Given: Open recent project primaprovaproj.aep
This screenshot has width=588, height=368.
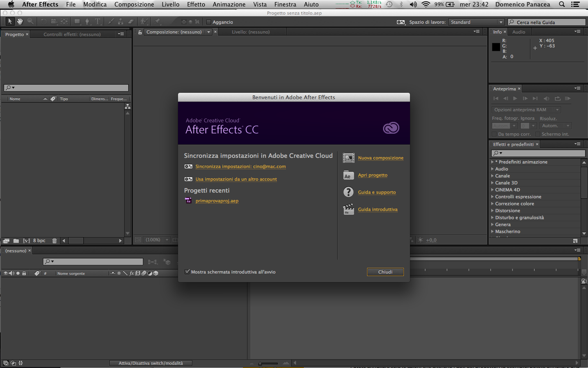Looking at the screenshot, I should tap(217, 201).
